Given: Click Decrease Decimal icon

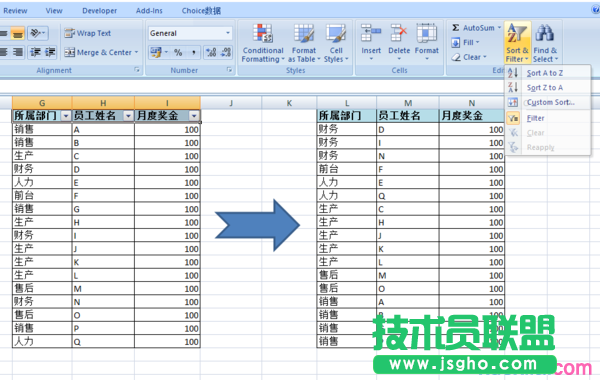Looking at the screenshot, I should pos(226,52).
